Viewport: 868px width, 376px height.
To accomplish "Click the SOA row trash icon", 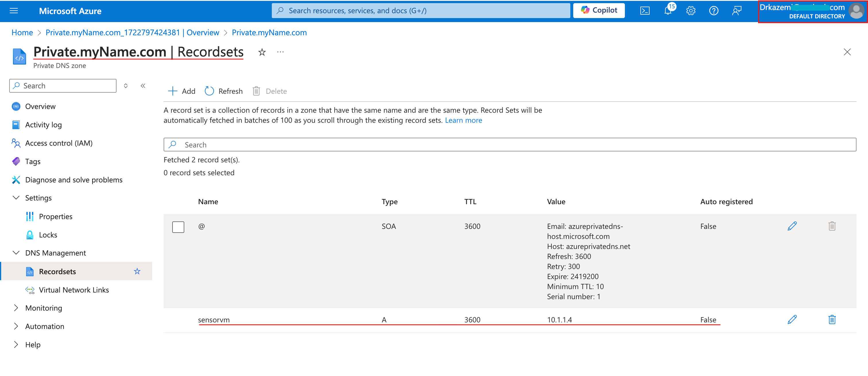I will click(x=832, y=226).
